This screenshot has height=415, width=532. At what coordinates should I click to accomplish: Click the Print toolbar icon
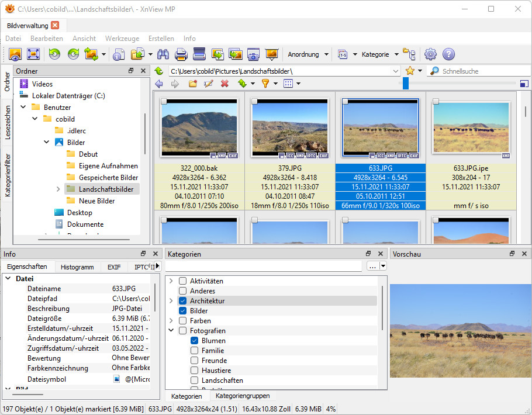point(181,54)
